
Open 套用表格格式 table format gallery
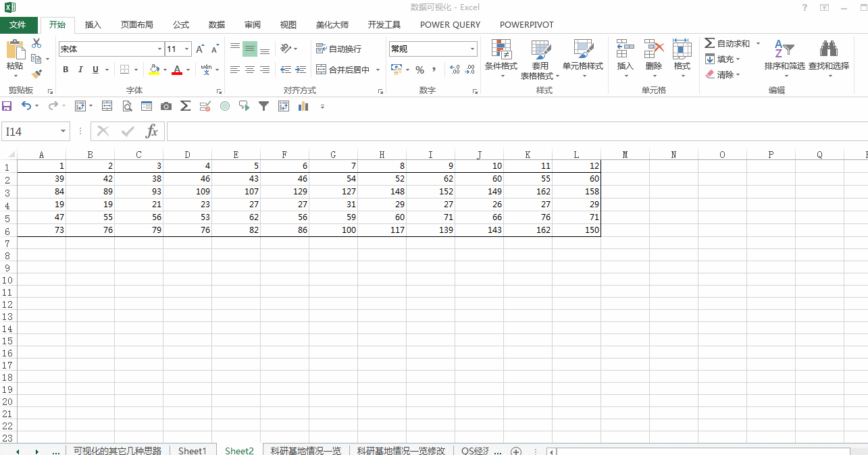pos(540,59)
